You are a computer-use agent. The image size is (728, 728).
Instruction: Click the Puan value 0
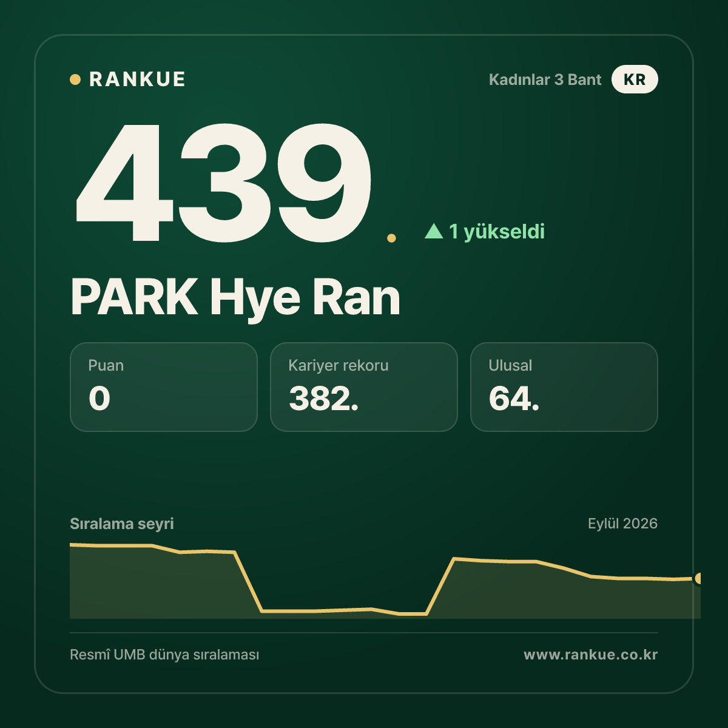click(99, 399)
